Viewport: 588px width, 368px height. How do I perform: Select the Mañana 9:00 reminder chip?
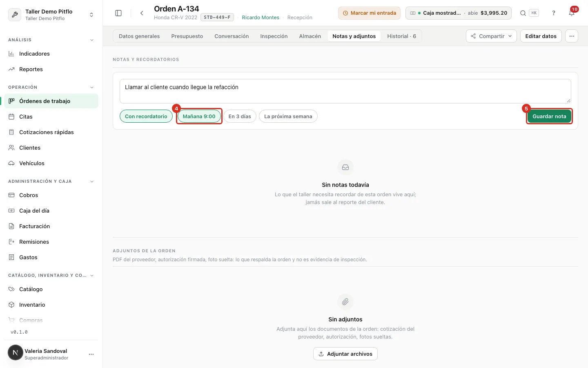click(199, 116)
